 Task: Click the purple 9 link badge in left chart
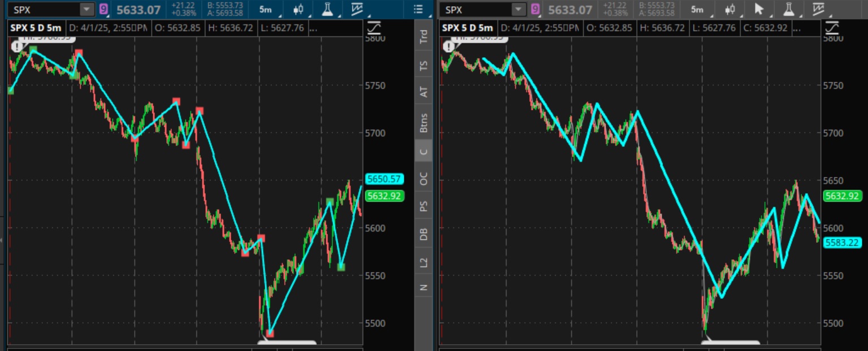click(103, 10)
